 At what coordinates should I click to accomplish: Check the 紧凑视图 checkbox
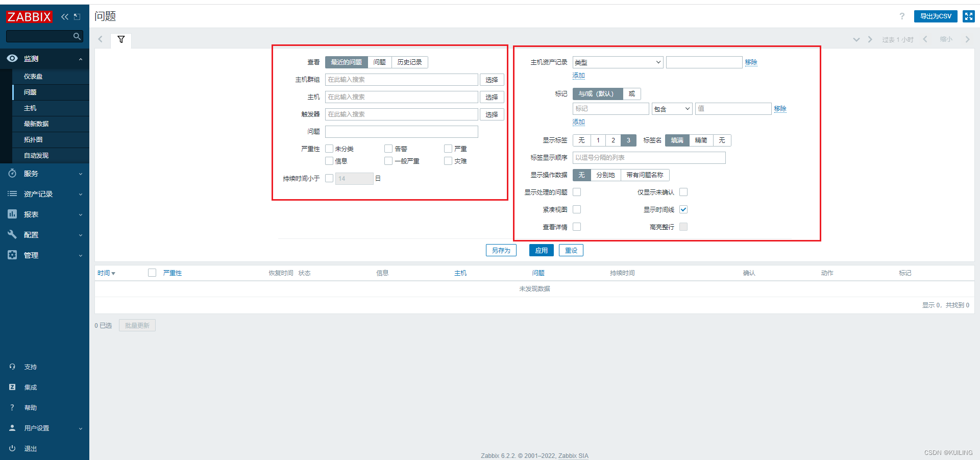(x=577, y=209)
